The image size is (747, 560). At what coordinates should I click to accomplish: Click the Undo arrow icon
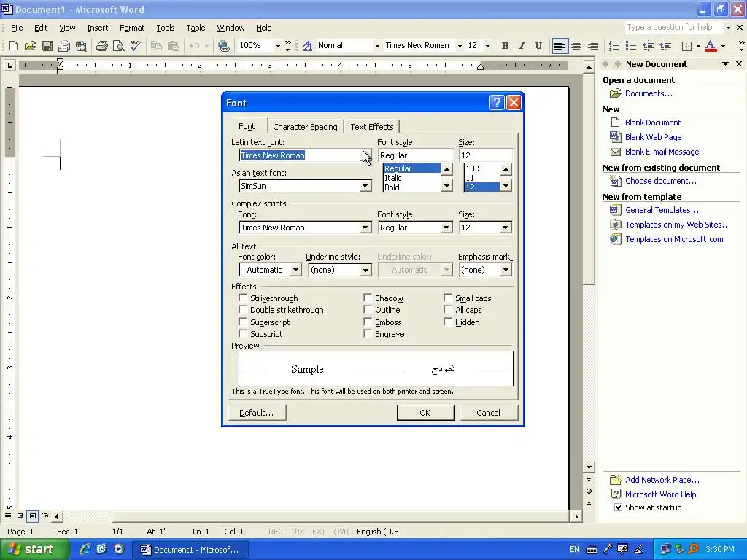click(x=194, y=46)
